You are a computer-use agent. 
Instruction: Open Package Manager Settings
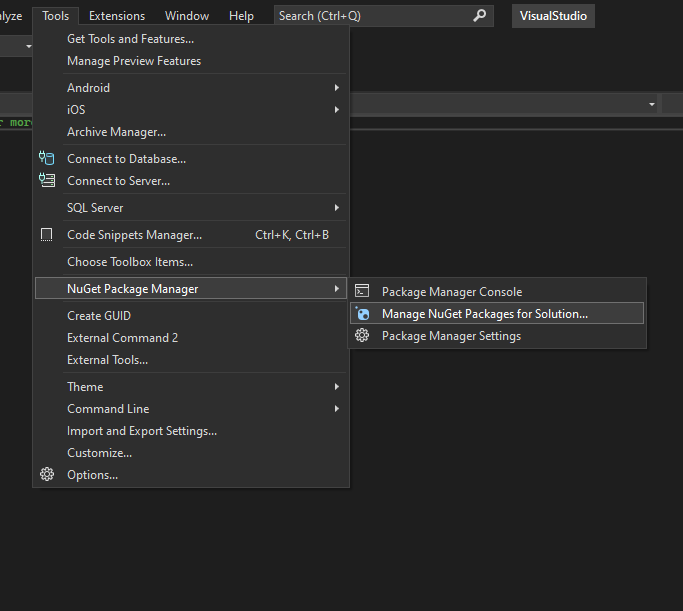(x=497, y=336)
